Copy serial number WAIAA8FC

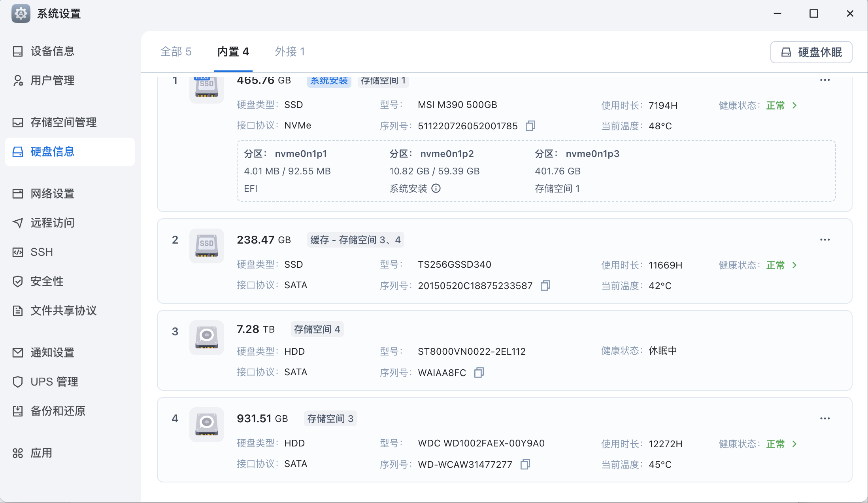[479, 373]
